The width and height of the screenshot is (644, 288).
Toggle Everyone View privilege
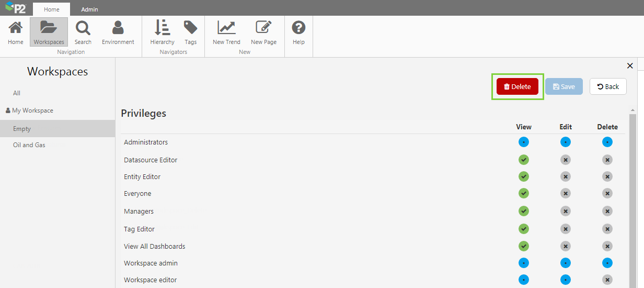(x=524, y=193)
